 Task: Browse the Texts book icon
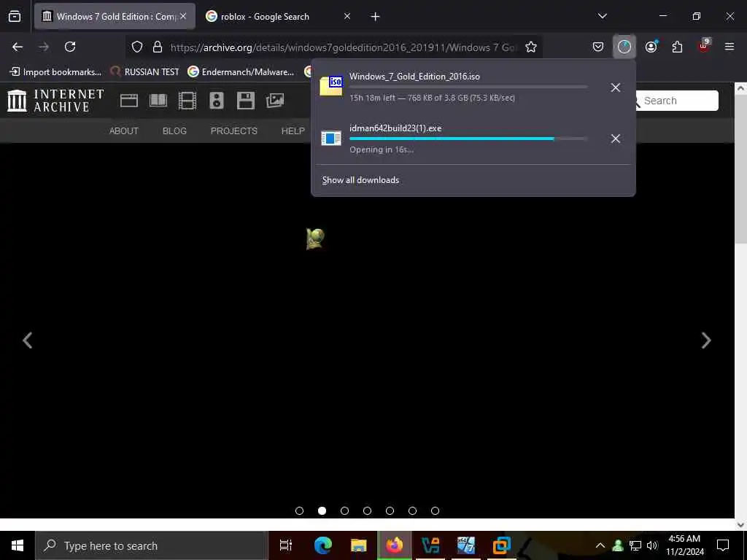[158, 101]
